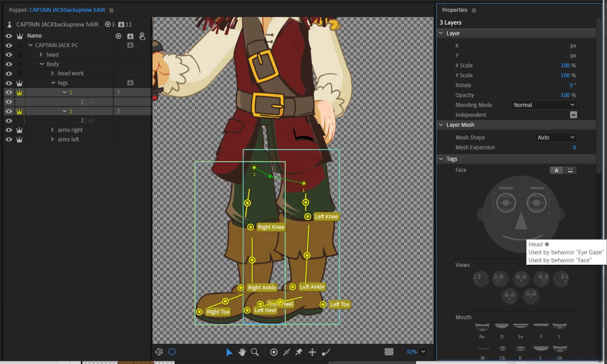607x364 pixels.
Task: Select the D mouth viseme tag
Action: point(502,326)
